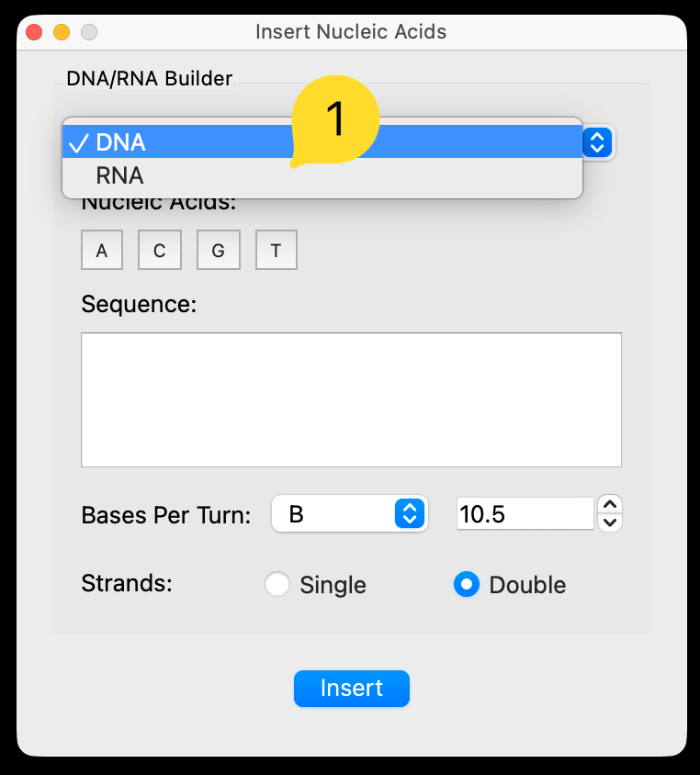The width and height of the screenshot is (700, 775).
Task: Increase bases per turn with up arrow
Action: (x=610, y=504)
